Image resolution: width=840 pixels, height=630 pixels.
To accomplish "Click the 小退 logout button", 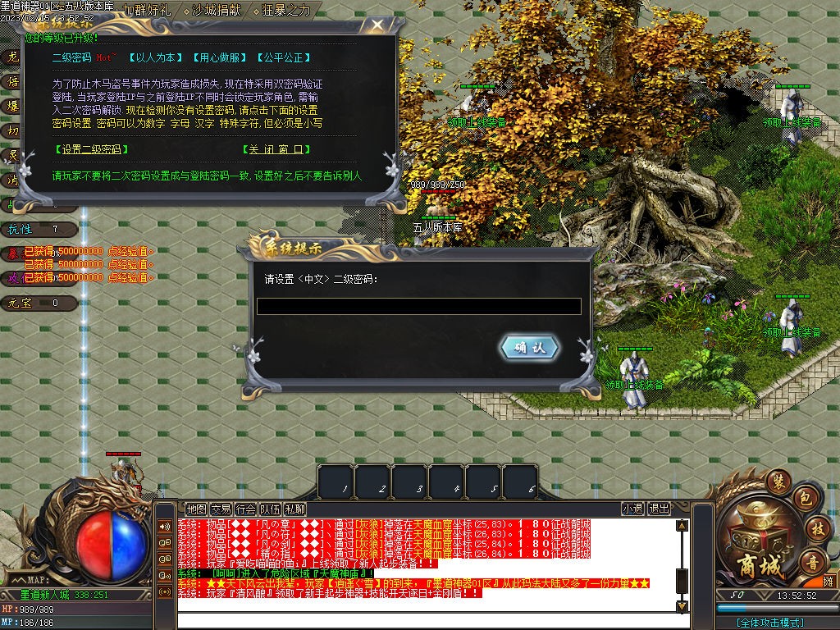I will 632,509.
